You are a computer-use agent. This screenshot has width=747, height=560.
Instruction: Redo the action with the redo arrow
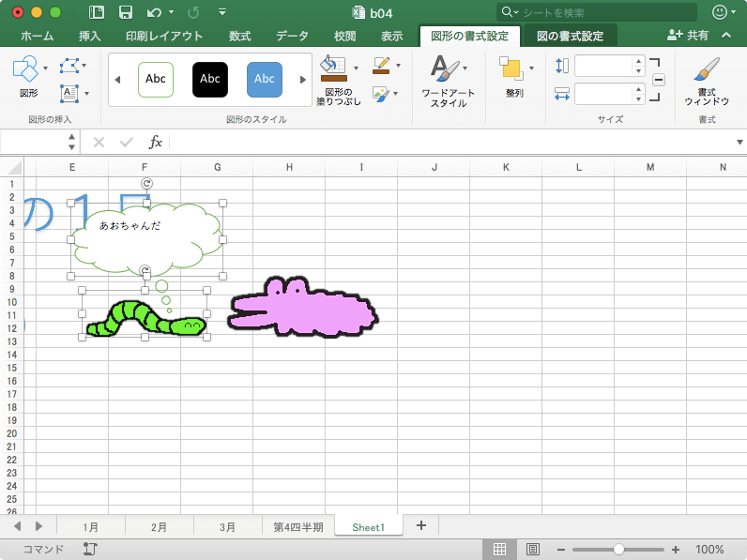click(x=193, y=12)
